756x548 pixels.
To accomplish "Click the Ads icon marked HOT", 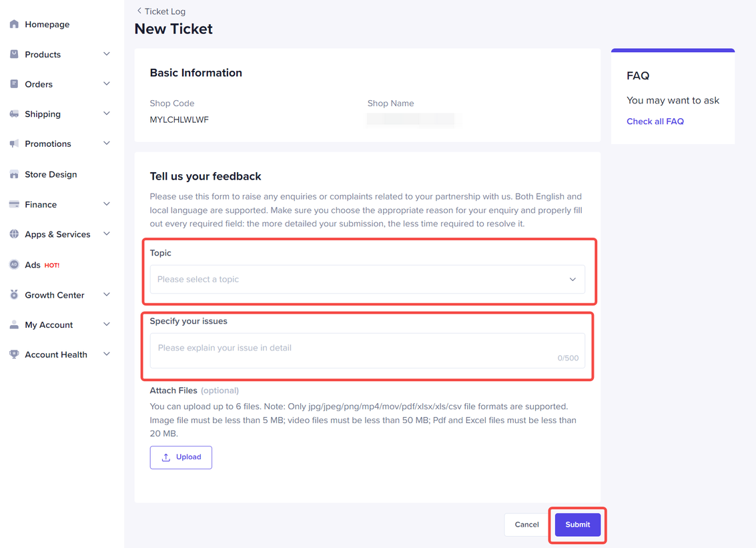I will pyautogui.click(x=14, y=264).
